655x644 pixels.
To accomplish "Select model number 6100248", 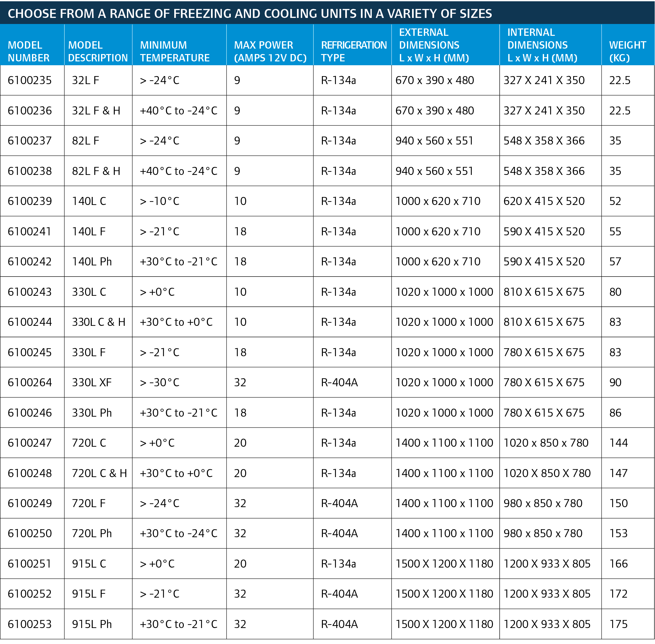I will pos(30,473).
